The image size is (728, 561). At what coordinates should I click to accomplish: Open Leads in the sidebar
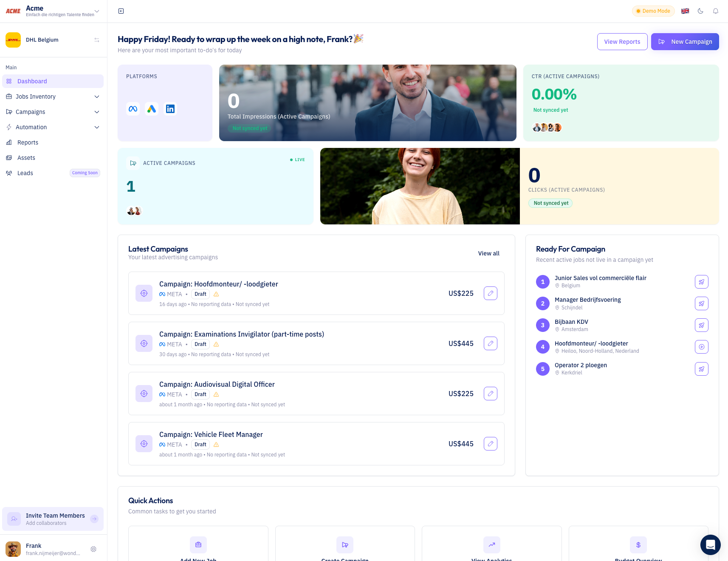click(53, 173)
